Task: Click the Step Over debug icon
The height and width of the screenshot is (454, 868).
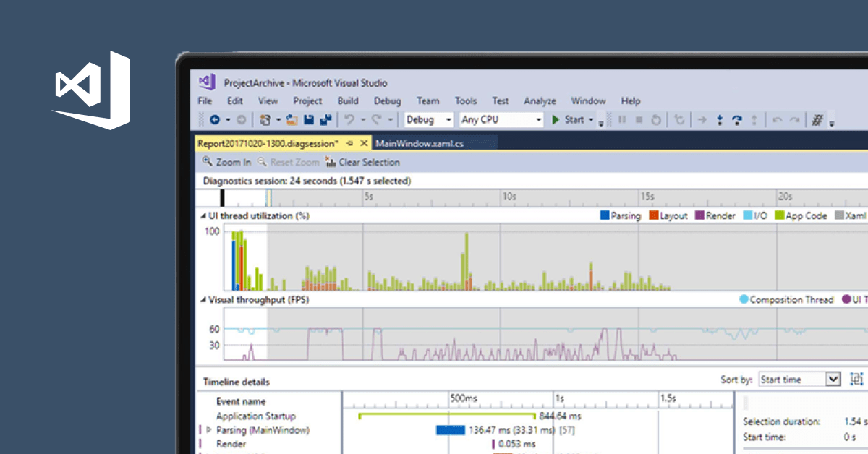Action: point(737,120)
